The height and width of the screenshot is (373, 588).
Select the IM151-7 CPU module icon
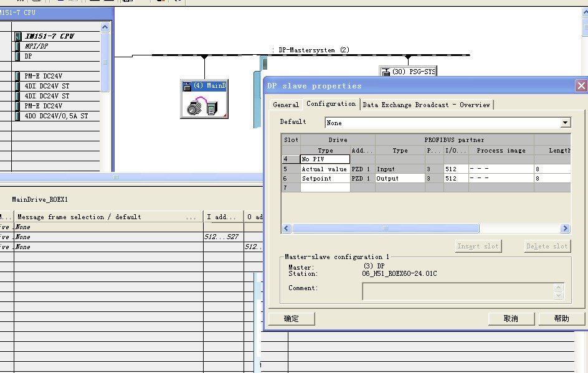click(x=18, y=36)
